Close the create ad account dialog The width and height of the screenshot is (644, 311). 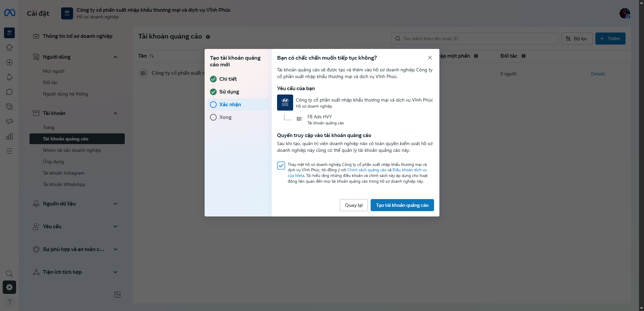click(430, 58)
